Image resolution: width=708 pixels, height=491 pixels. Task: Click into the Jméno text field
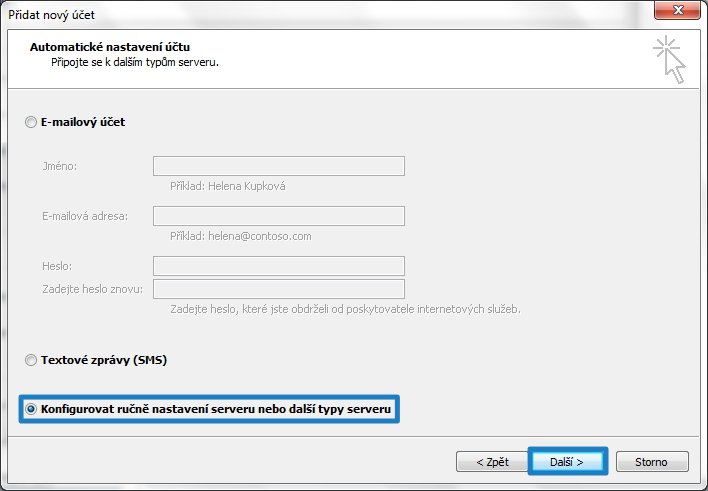(278, 166)
